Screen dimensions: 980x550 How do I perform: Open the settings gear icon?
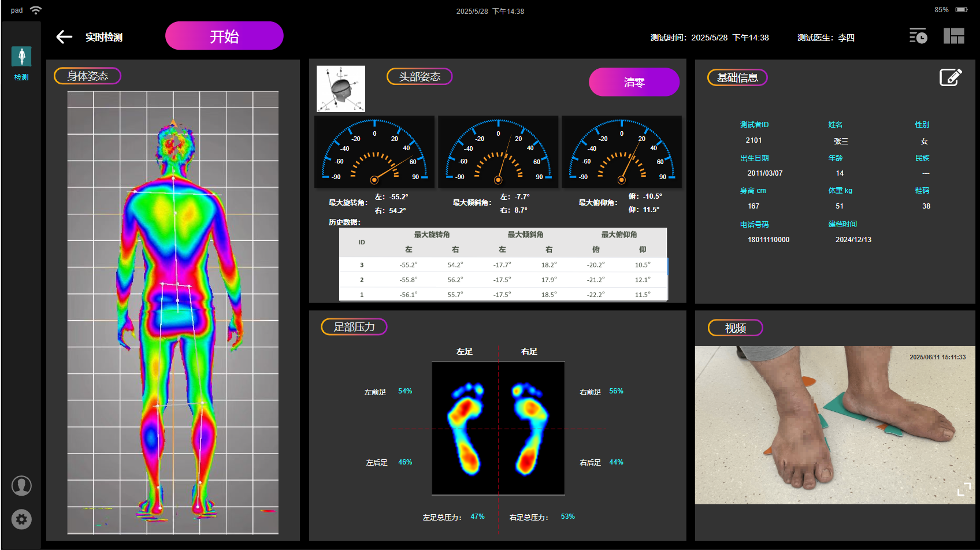tap(21, 519)
